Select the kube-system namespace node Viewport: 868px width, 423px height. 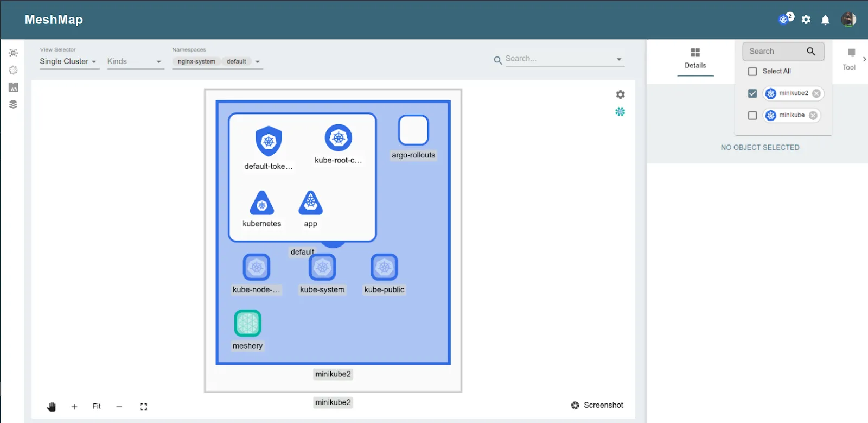[322, 267]
